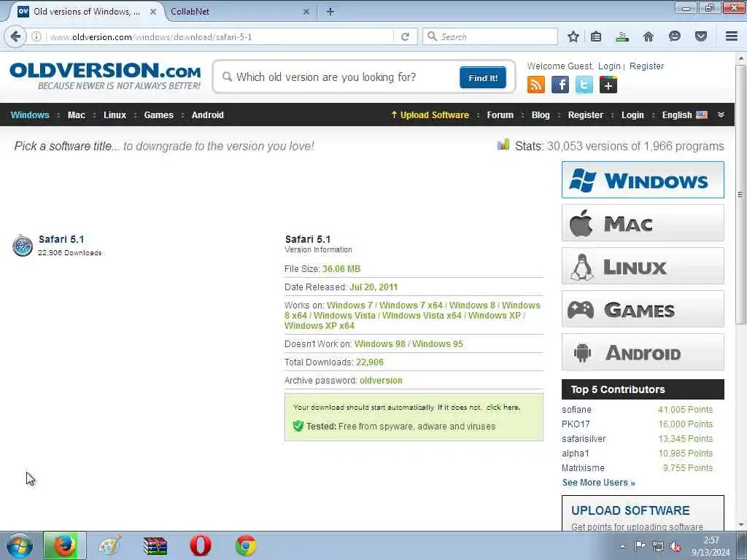
Task: Open the Forum link
Action: [500, 114]
